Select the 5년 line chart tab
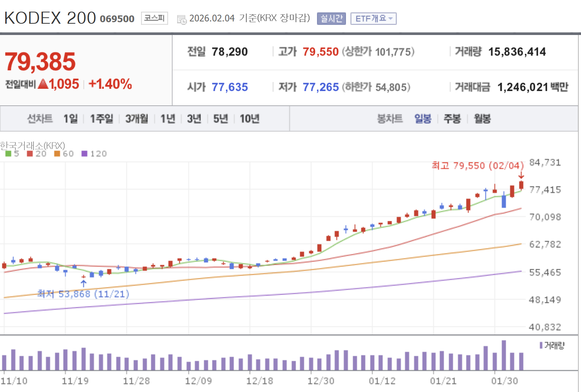Viewport: 581px width, 392px height. [x=221, y=119]
